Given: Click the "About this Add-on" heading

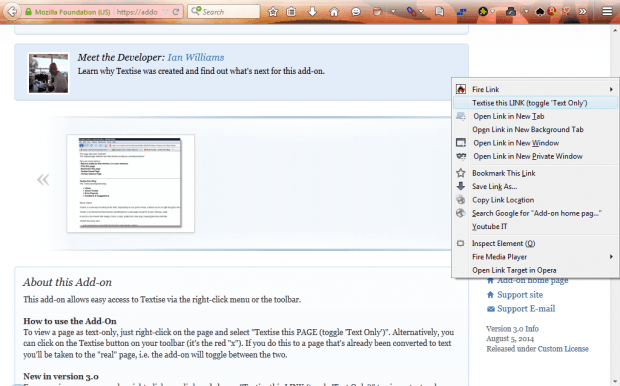Looking at the screenshot, I should (x=67, y=282).
